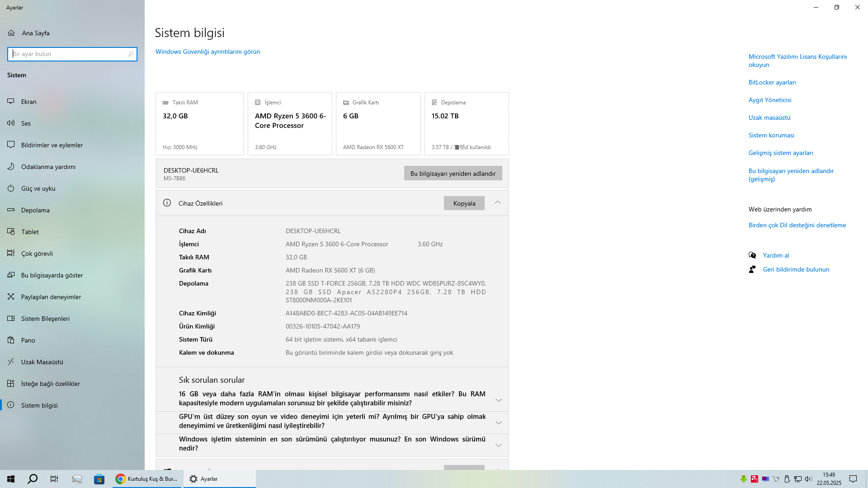Open Uzak Masaüstü sidebar icon
Image resolution: width=868 pixels, height=488 pixels.
coord(11,362)
